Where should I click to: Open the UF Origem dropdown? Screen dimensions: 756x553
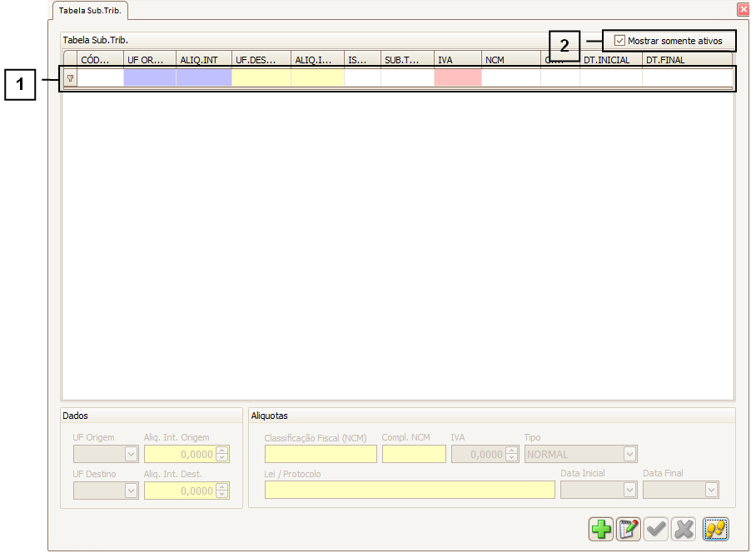[131, 454]
